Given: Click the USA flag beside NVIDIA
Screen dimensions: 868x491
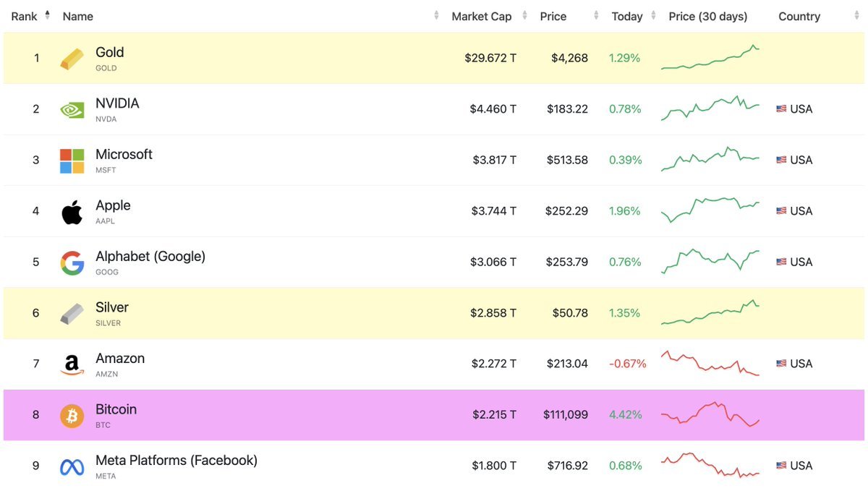Looking at the screenshot, I should pos(780,108).
